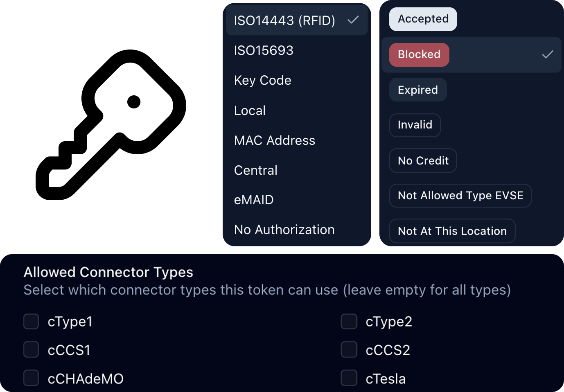Toggle the cCHAdeMO connector checkbox

click(31, 378)
